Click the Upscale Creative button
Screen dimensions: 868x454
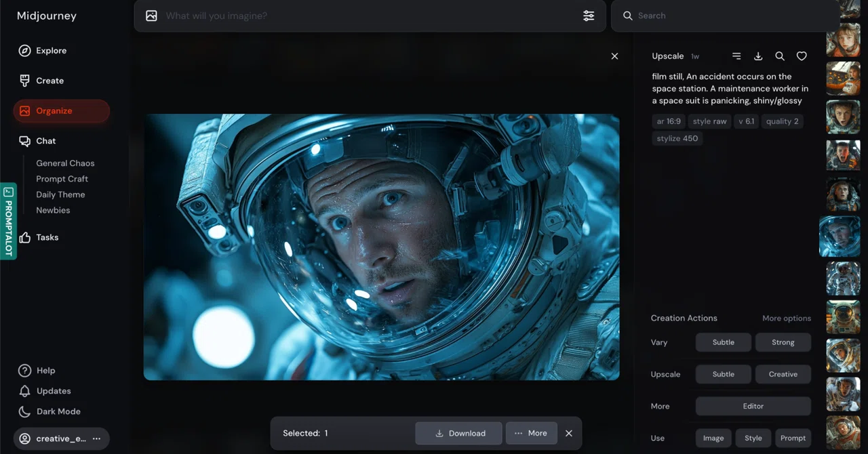(783, 374)
